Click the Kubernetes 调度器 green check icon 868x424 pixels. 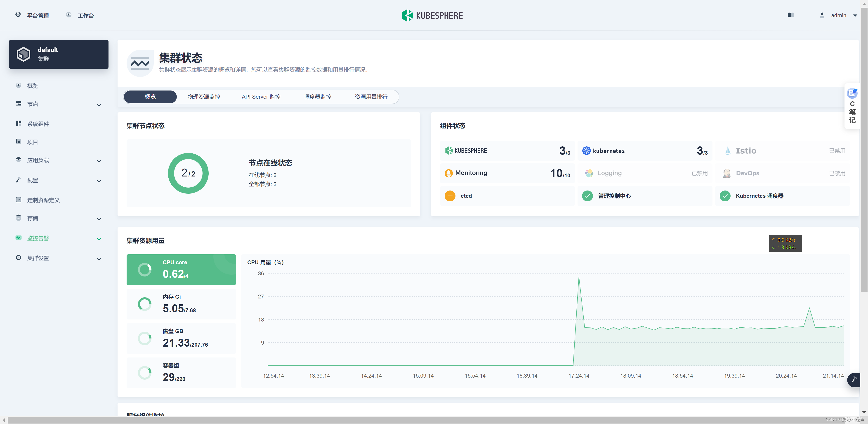(x=725, y=196)
